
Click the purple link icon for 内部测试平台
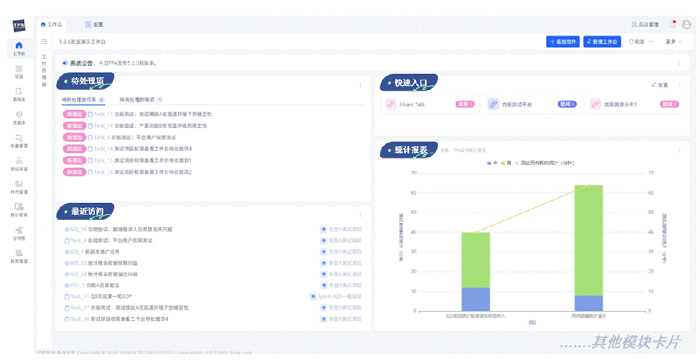493,104
